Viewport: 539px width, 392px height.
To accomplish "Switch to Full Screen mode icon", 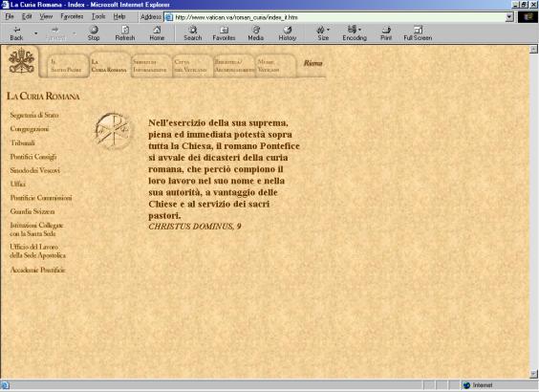I will point(418,30).
